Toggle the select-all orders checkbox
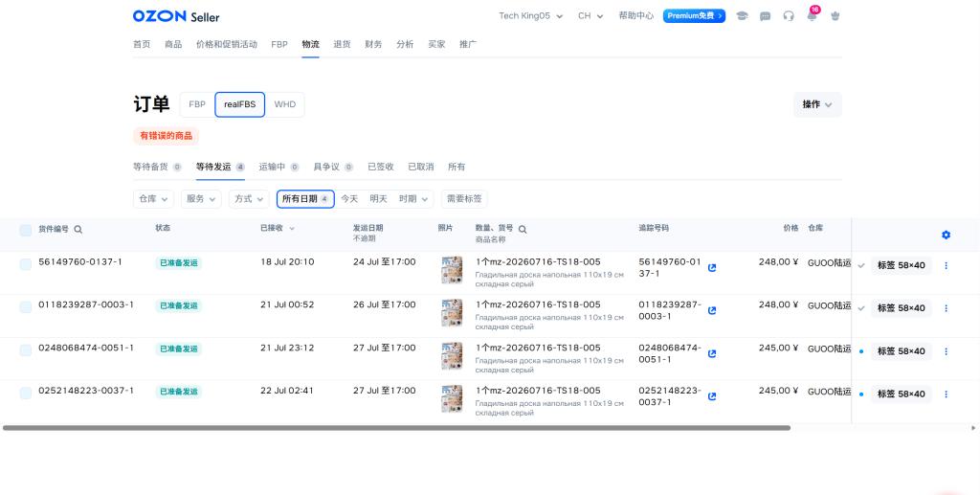Image resolution: width=980 pixels, height=495 pixels. click(26, 230)
